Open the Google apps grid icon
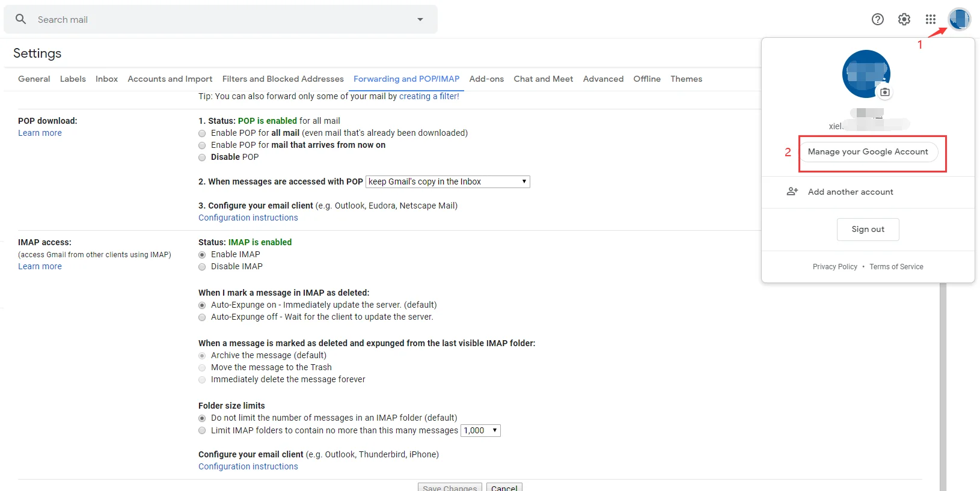The image size is (980, 491). pos(931,19)
